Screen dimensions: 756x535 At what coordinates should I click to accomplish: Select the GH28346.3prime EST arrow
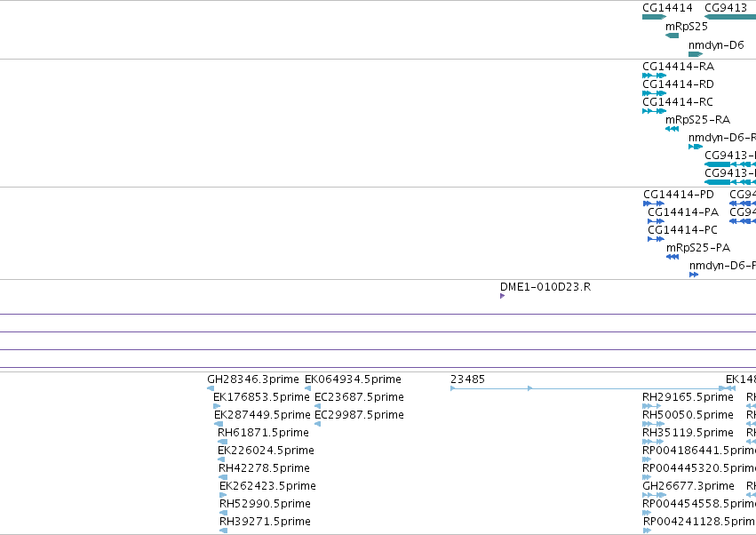click(x=211, y=387)
